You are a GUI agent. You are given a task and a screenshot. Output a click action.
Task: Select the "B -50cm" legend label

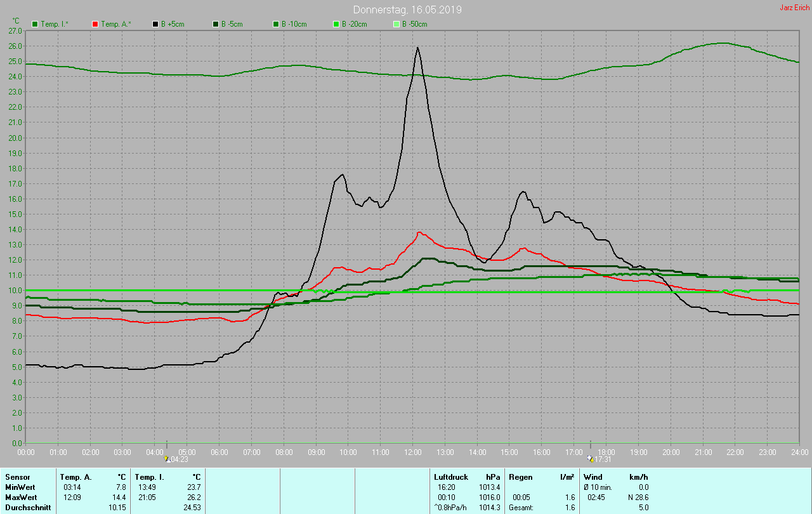[x=415, y=24]
